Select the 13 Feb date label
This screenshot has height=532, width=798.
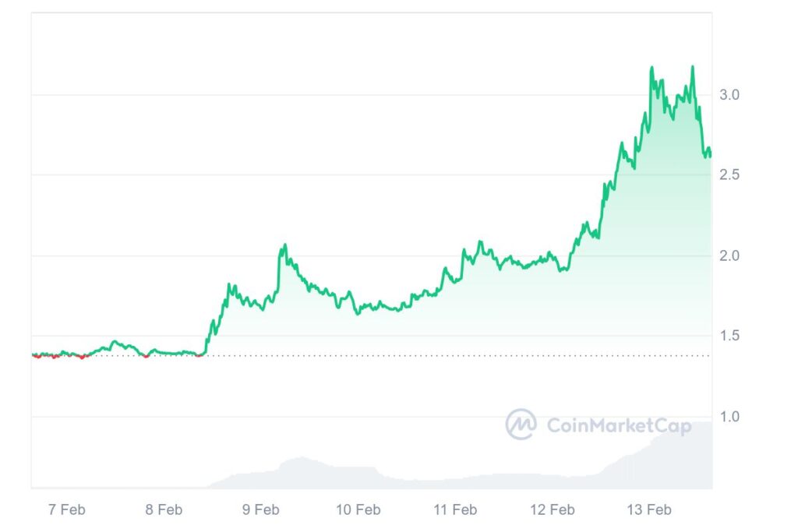pyautogui.click(x=649, y=510)
